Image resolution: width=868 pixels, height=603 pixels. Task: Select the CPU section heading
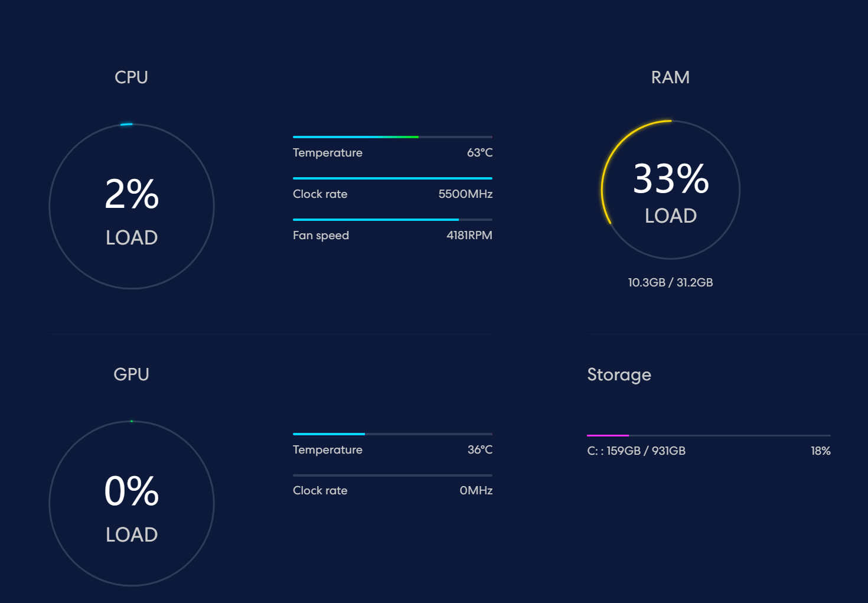coord(131,77)
